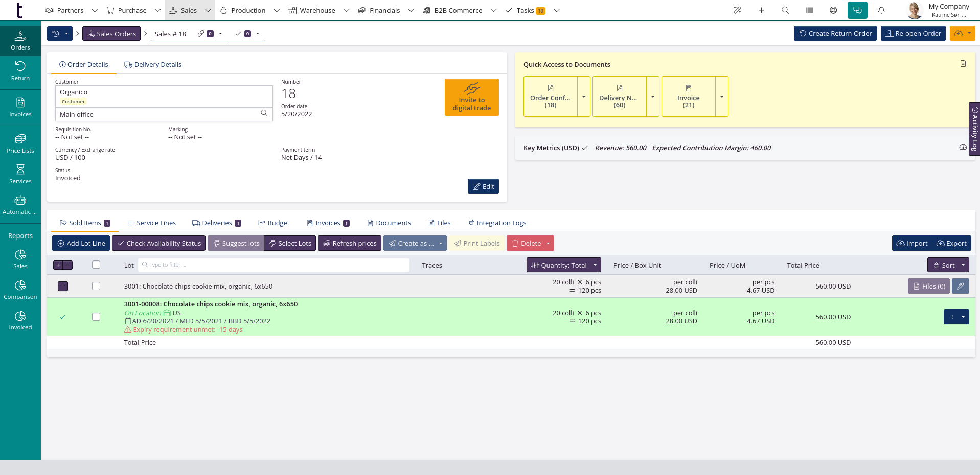980x475 pixels.
Task: Click the barcode scanner icon
Action: (x=809, y=10)
